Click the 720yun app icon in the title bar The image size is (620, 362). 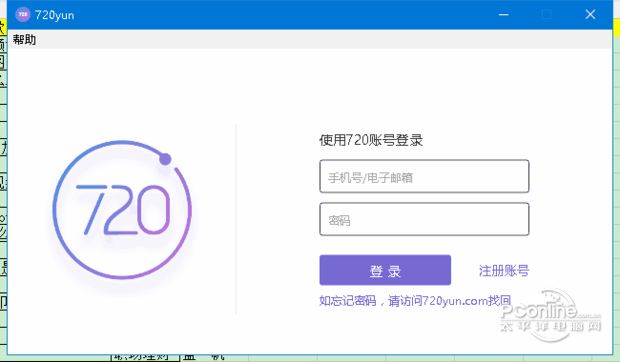pos(23,15)
